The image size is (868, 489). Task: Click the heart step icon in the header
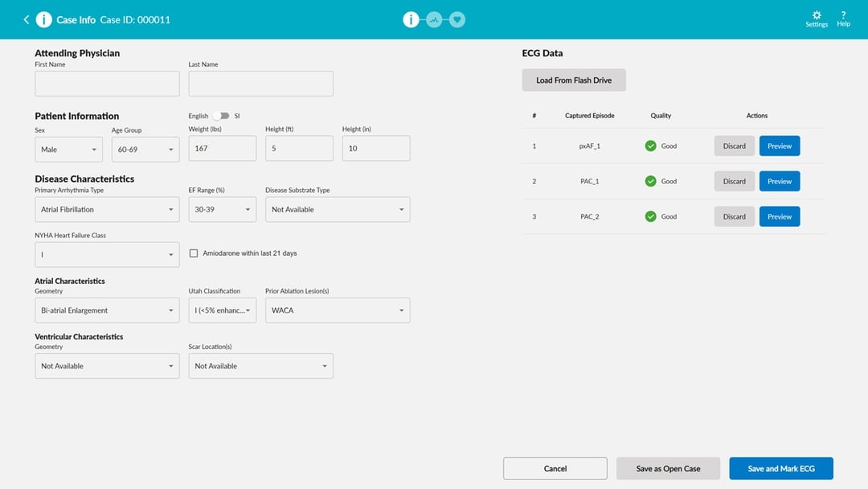pos(457,18)
